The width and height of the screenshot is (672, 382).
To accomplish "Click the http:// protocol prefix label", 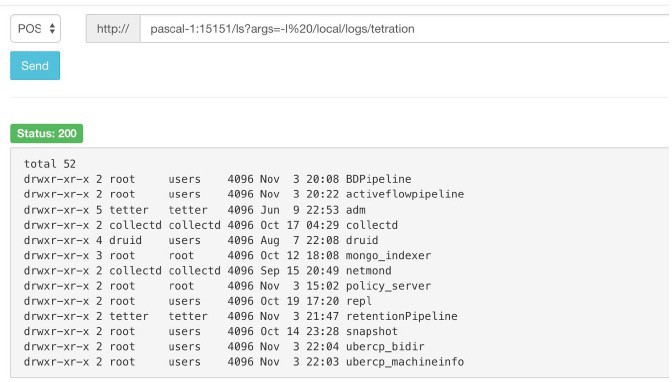I will (x=113, y=29).
